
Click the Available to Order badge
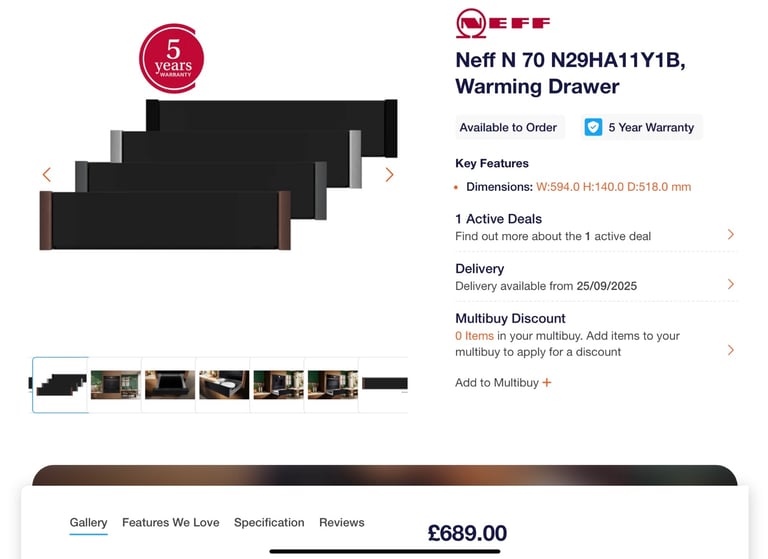pos(508,127)
